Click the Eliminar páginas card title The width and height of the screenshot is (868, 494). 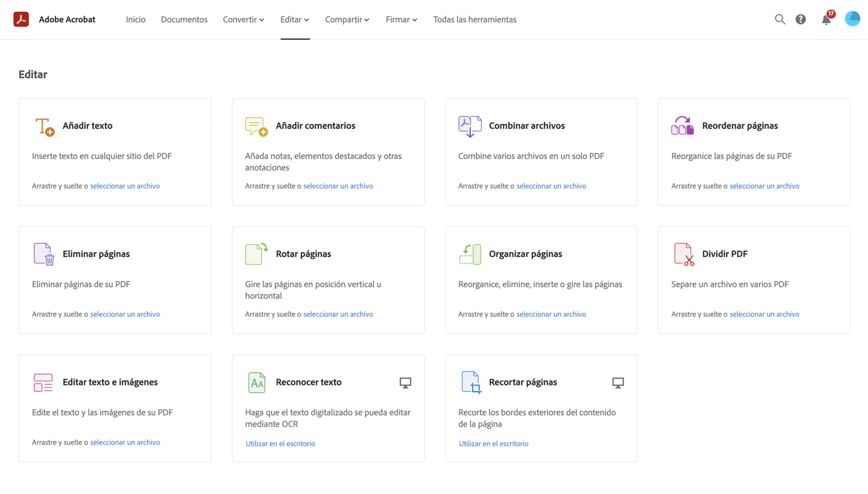pos(96,254)
